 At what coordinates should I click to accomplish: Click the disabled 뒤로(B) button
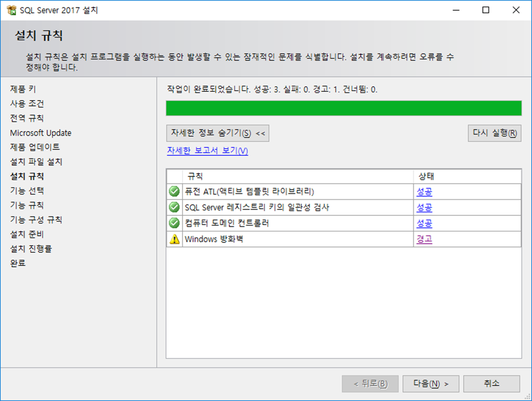click(x=370, y=384)
